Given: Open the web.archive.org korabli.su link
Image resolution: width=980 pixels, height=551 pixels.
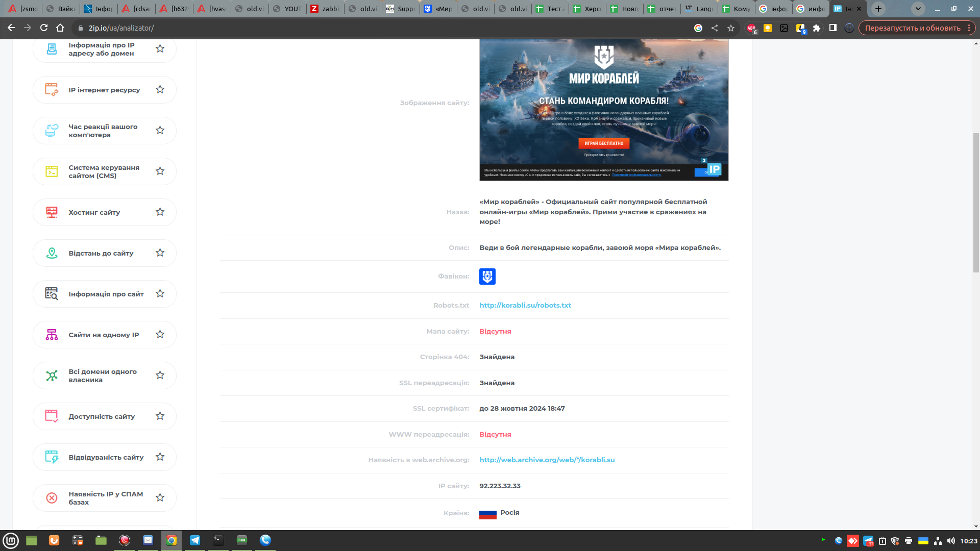Looking at the screenshot, I should click(x=547, y=460).
